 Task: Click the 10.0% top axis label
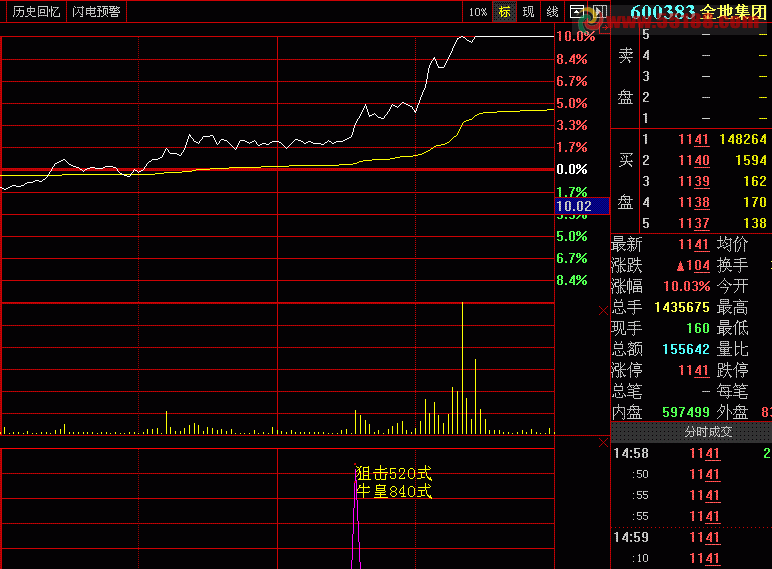click(x=576, y=36)
